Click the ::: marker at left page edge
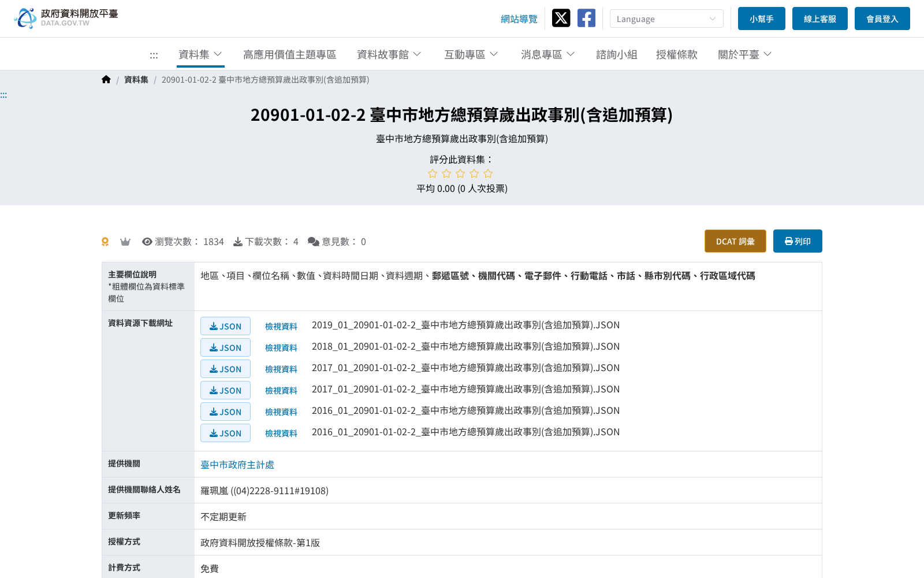This screenshot has height=578, width=924. tap(3, 95)
